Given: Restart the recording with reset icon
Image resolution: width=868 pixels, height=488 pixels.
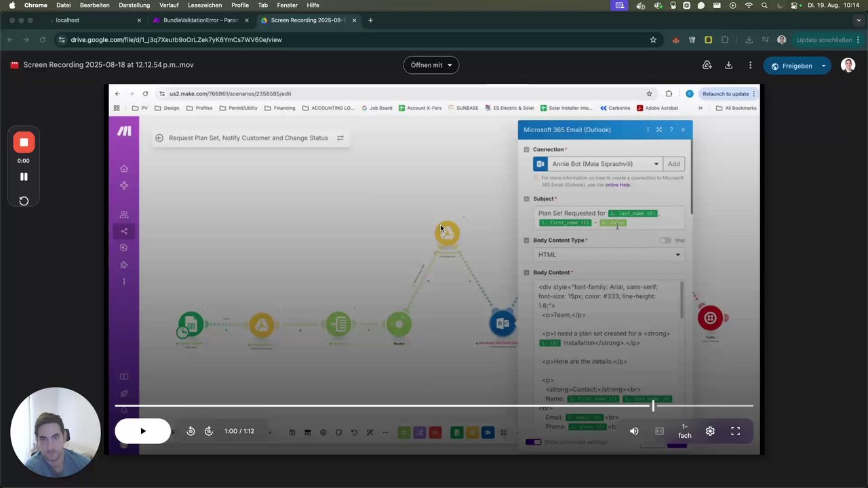Looking at the screenshot, I should [x=24, y=201].
